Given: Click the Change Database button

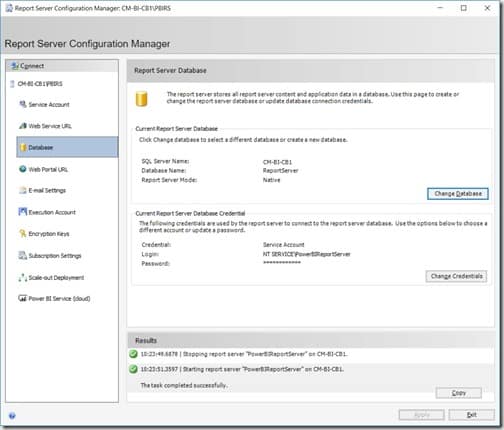Looking at the screenshot, I should (458, 194).
